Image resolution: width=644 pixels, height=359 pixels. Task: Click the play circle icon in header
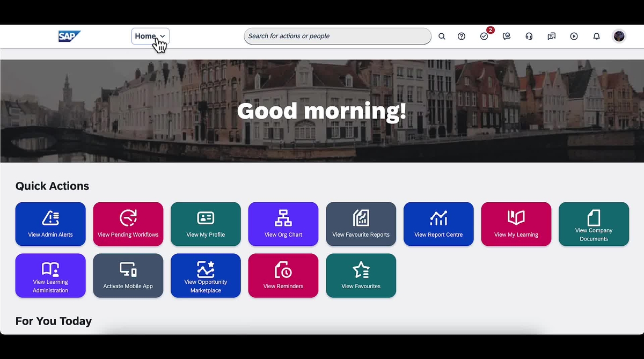(574, 36)
